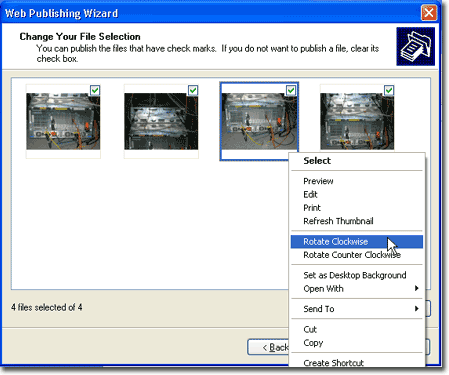Uncheck the second photo's checkbox
The image size is (449, 375).
click(193, 90)
